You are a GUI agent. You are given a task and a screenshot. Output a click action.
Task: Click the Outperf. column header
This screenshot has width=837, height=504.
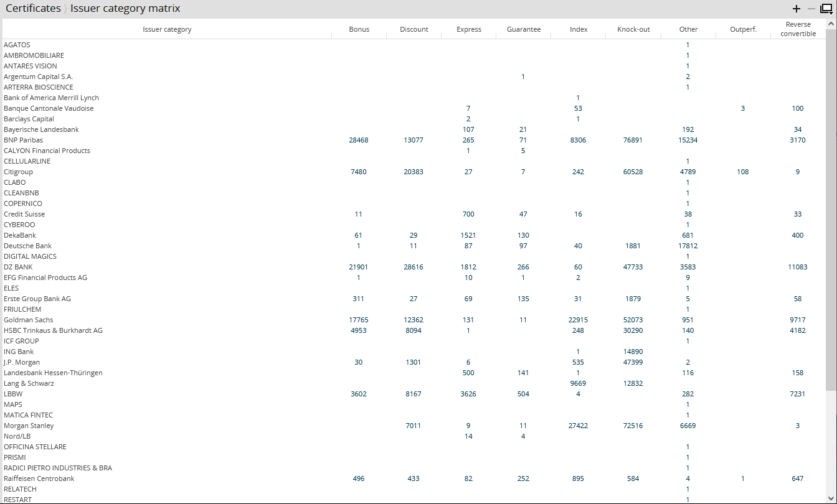click(743, 29)
